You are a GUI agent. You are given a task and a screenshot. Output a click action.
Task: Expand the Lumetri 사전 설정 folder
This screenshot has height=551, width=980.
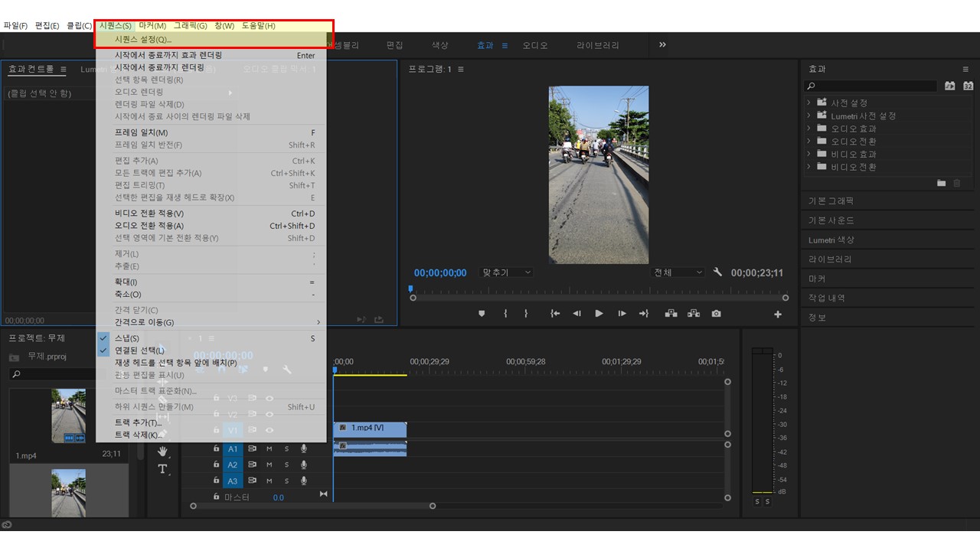[x=808, y=116]
